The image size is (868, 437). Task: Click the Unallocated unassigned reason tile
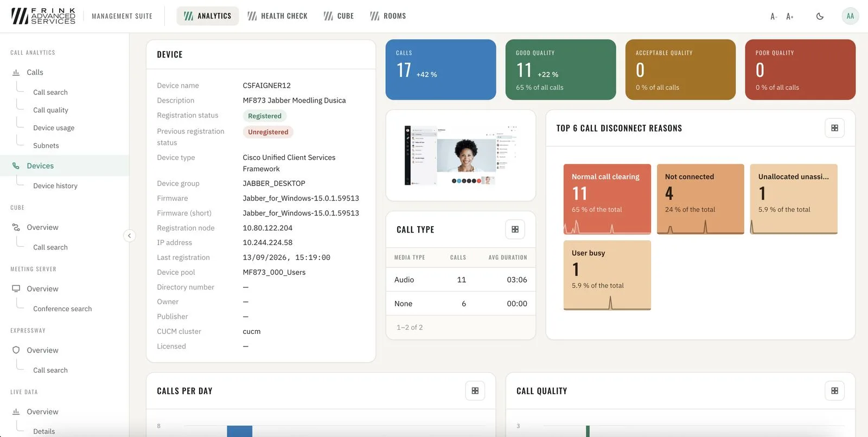[794, 199]
